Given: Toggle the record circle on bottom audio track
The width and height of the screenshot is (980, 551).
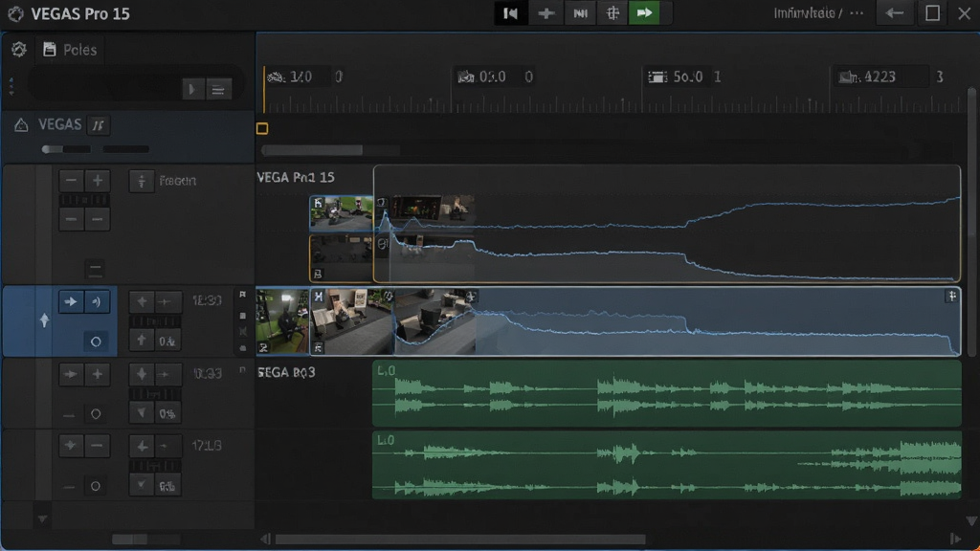Looking at the screenshot, I should 96,486.
